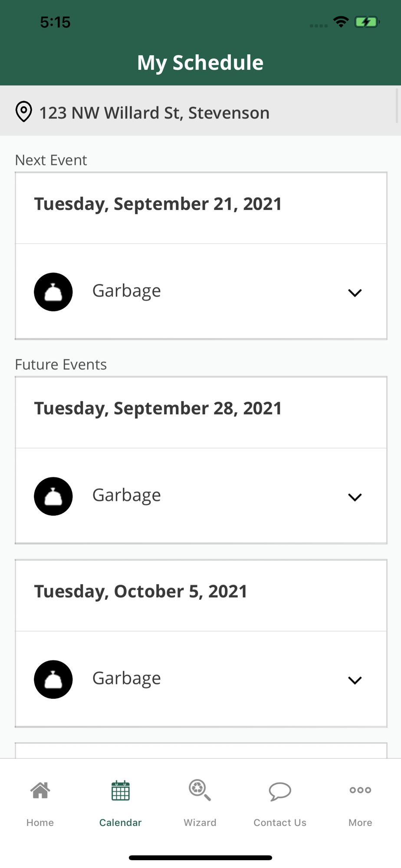Viewport: 401px width, 868px height.
Task: Select the Garbage label on September 21
Action: point(126,291)
